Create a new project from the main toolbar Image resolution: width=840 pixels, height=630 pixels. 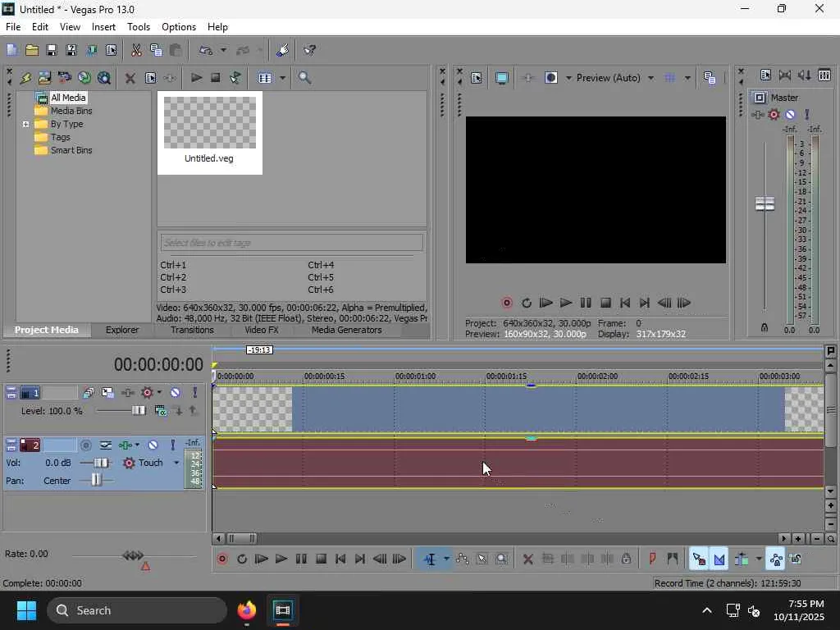(x=11, y=50)
